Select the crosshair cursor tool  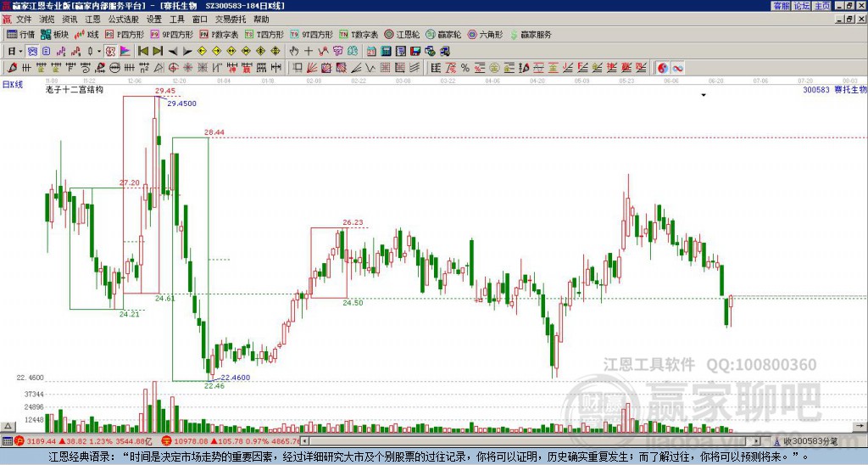tap(309, 52)
